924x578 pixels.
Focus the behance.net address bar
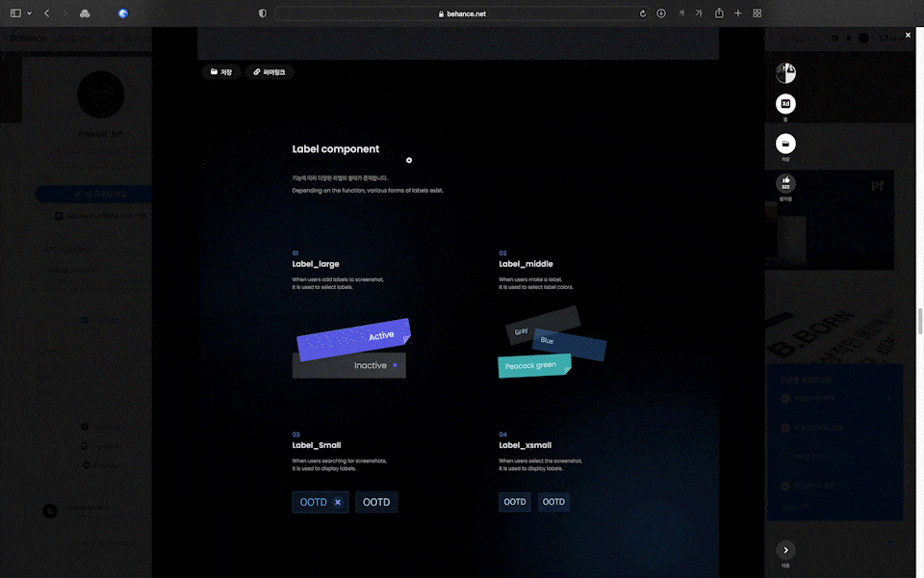click(x=463, y=13)
